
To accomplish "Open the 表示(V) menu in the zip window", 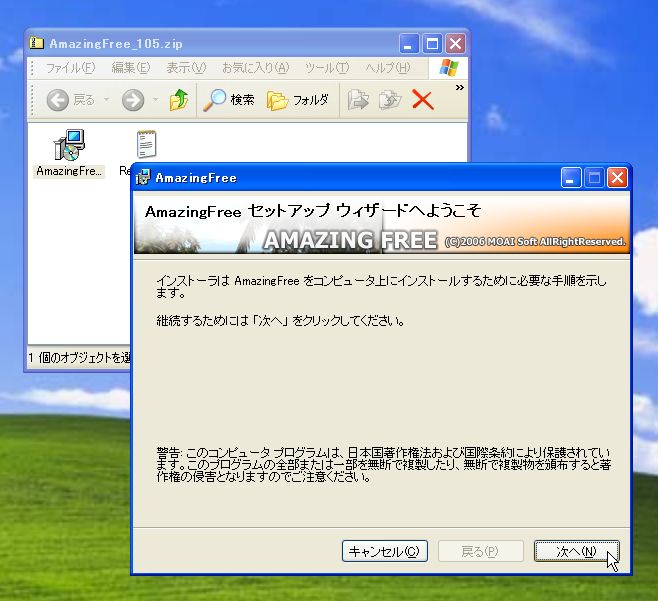I will pyautogui.click(x=186, y=68).
